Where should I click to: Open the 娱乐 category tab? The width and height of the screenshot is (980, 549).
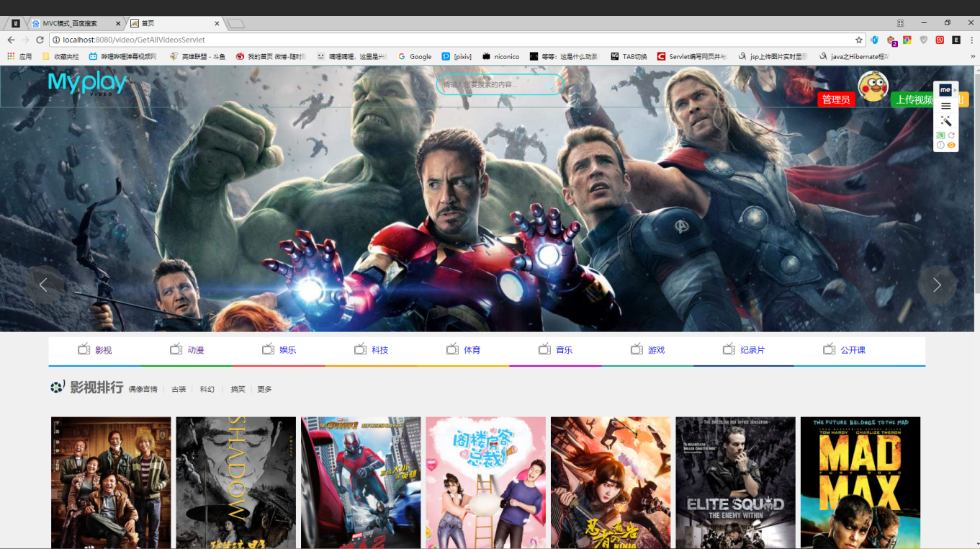[x=279, y=350]
